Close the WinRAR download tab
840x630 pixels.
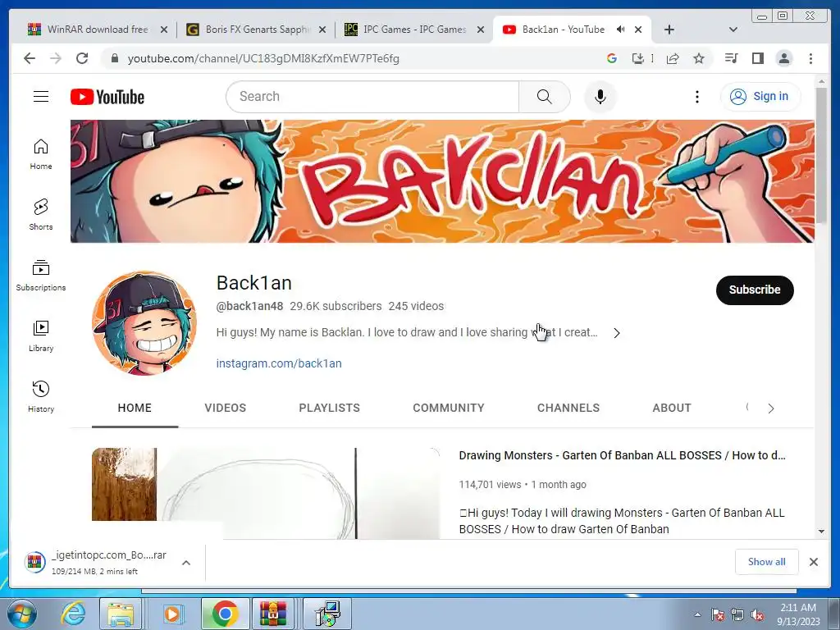[164, 30]
